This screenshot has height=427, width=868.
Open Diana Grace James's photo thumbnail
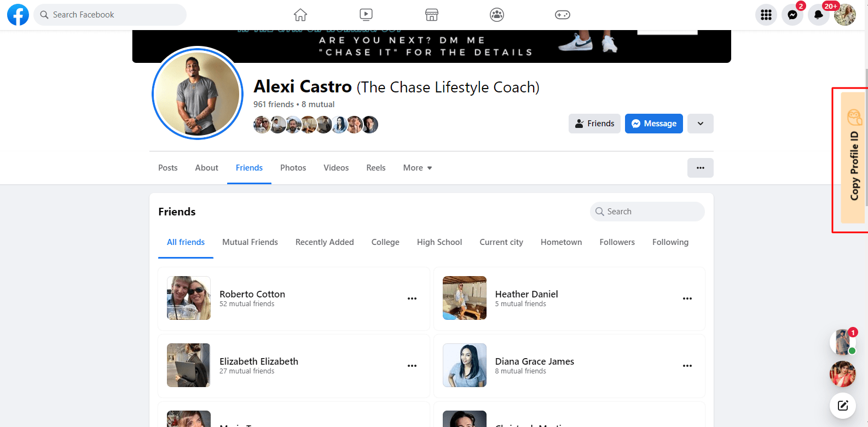click(465, 365)
